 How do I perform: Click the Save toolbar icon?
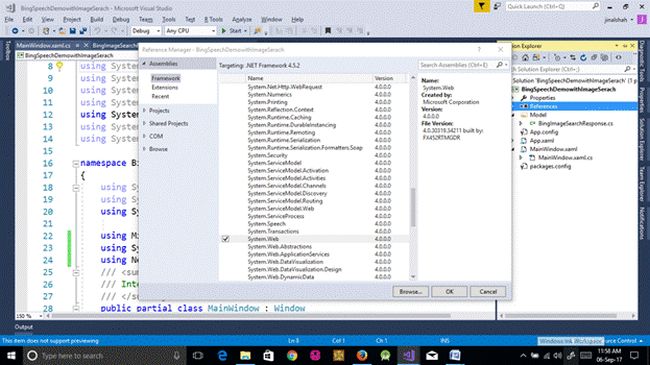(73, 31)
